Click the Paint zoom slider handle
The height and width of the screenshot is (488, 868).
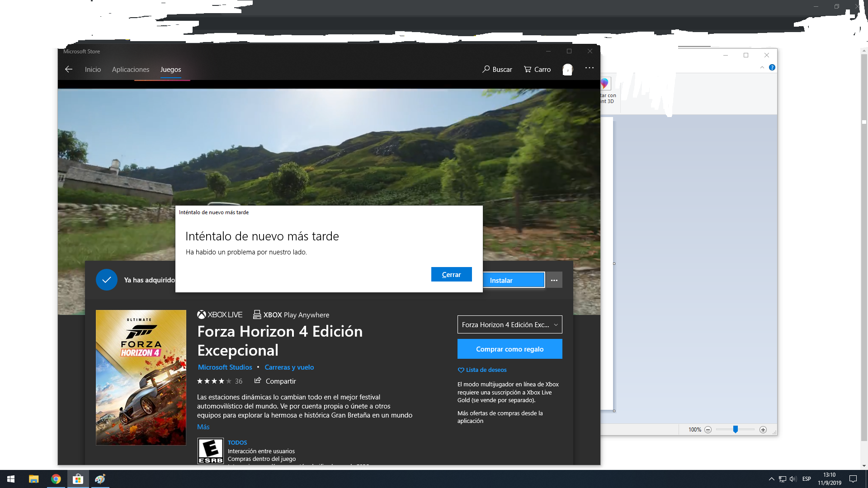coord(736,429)
